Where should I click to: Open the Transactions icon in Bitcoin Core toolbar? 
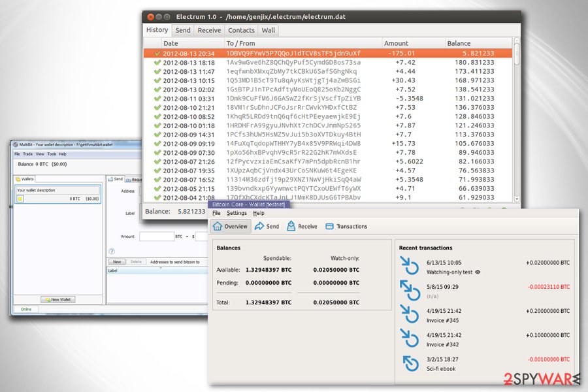[x=329, y=226]
